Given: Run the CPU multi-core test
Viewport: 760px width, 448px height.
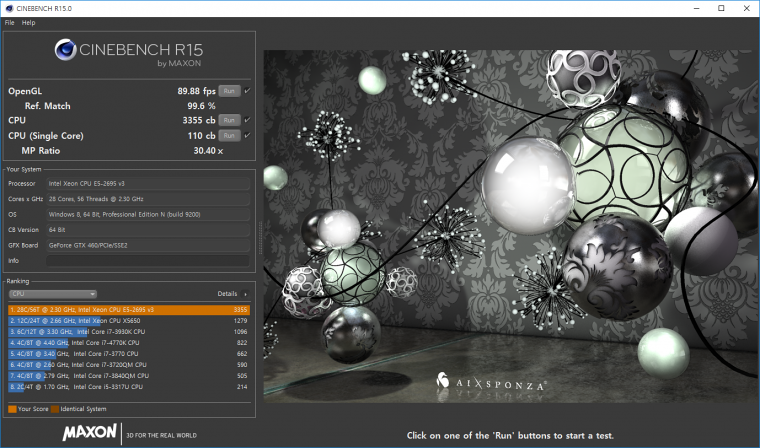Looking at the screenshot, I should [229, 120].
